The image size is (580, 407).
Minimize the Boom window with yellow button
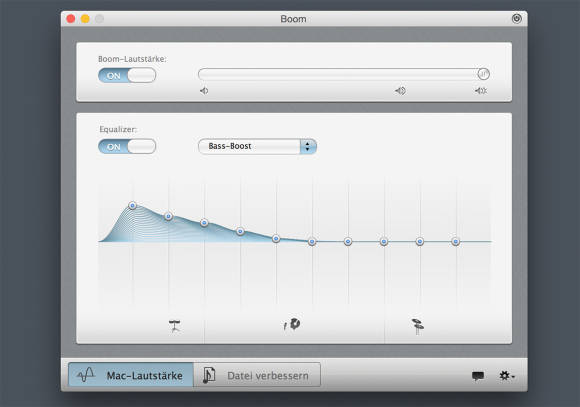85,18
